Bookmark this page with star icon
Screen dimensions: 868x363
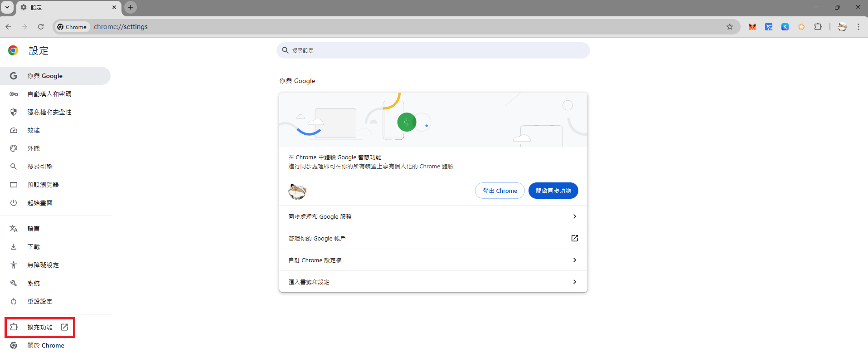(x=730, y=27)
